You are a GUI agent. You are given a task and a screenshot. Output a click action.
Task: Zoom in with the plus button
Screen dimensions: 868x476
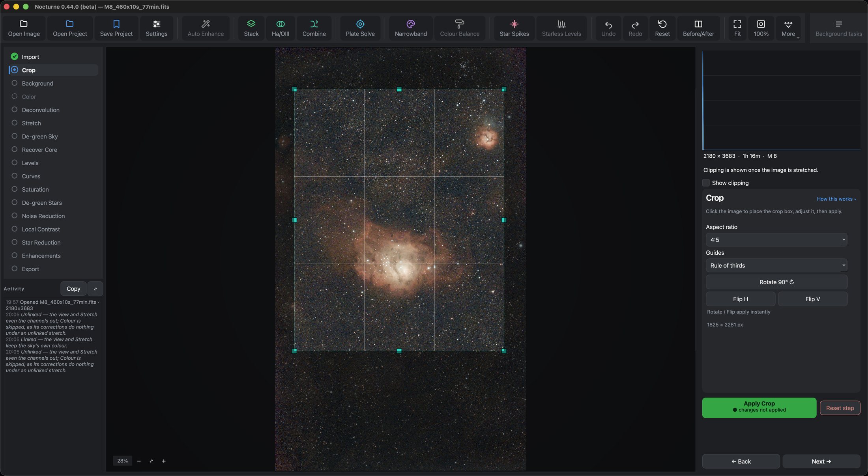164,461
